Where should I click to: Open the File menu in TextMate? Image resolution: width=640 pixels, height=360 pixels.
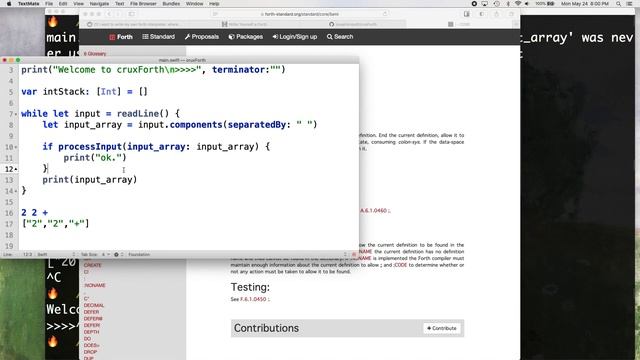pos(49,4)
